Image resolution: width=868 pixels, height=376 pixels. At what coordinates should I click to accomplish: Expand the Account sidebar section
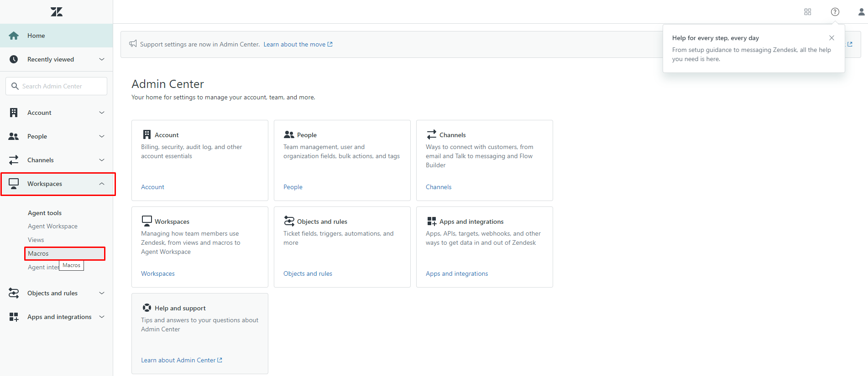point(102,113)
